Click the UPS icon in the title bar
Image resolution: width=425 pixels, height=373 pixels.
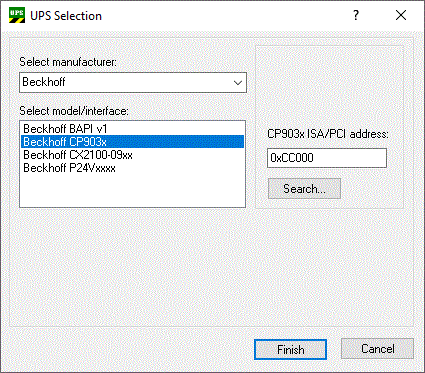tap(17, 15)
